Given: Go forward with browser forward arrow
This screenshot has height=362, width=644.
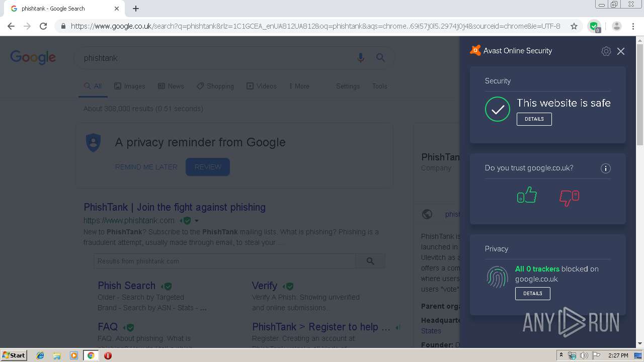Looking at the screenshot, I should 27,26.
